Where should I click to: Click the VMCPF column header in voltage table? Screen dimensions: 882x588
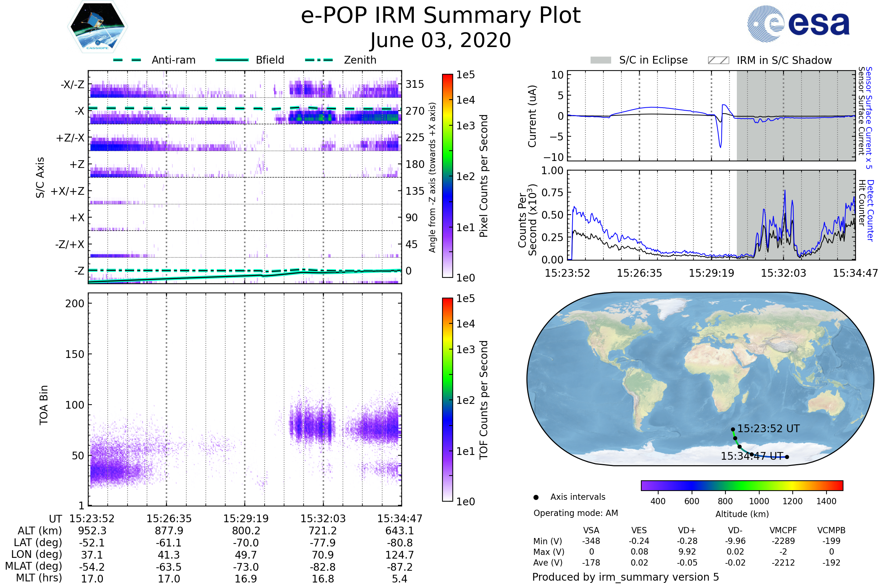pyautogui.click(x=783, y=530)
